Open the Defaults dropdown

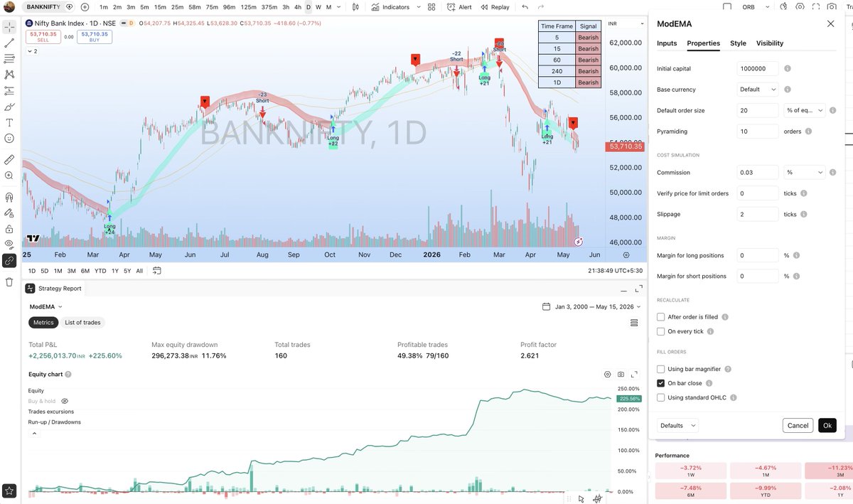coord(677,425)
